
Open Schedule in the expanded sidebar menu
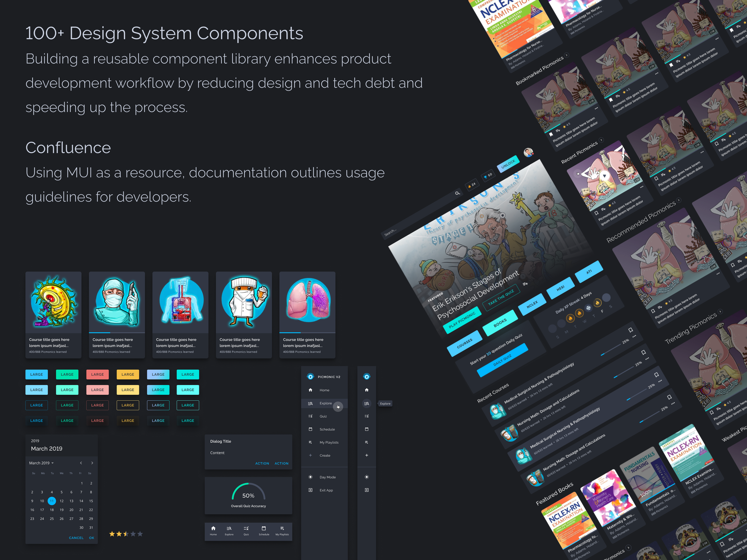[324, 429]
